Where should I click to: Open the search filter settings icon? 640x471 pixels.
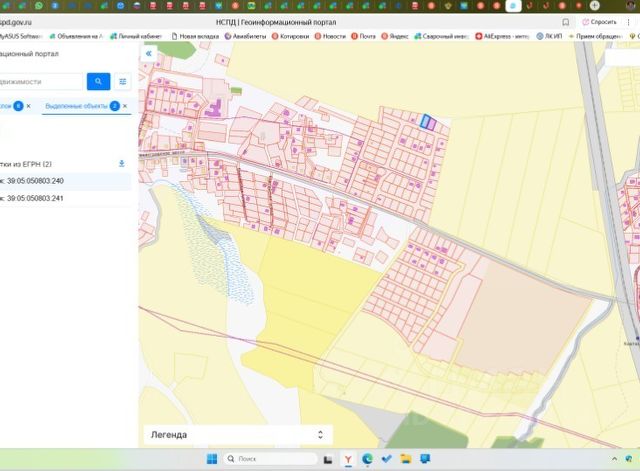click(123, 82)
